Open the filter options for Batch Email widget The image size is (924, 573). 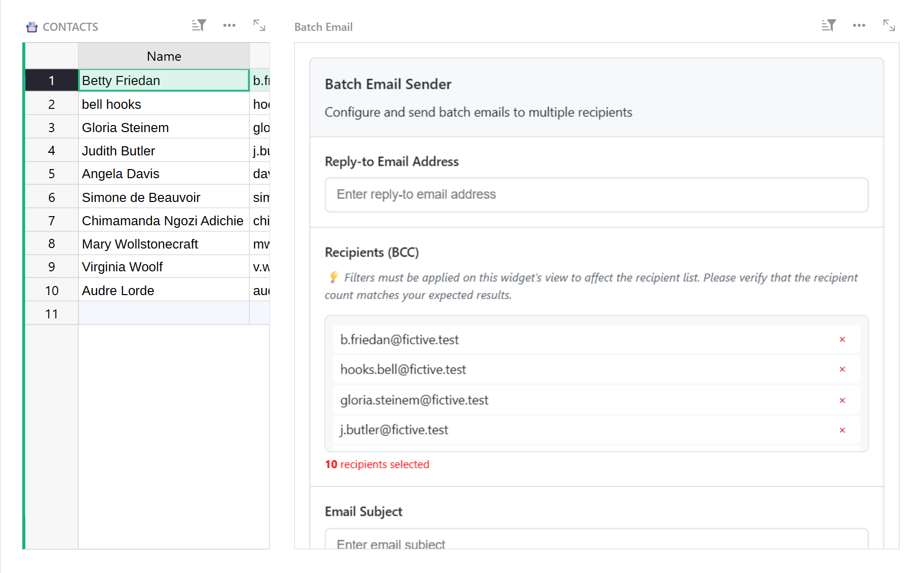tap(828, 25)
